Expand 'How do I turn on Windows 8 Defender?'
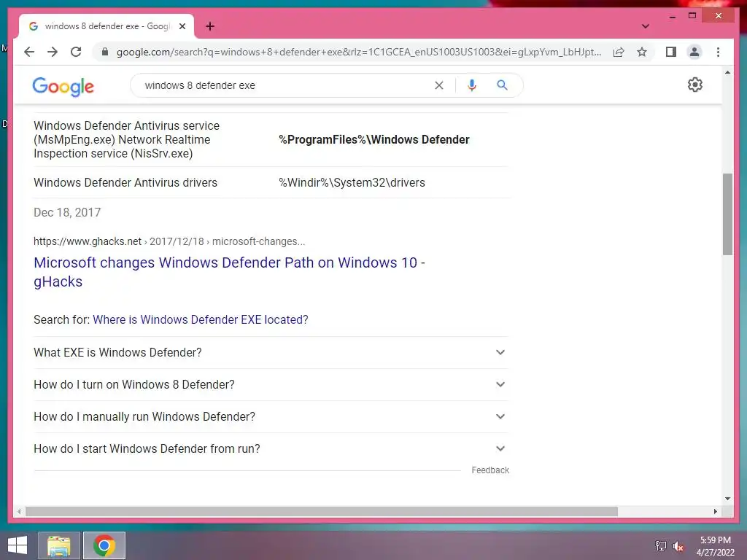 271,384
